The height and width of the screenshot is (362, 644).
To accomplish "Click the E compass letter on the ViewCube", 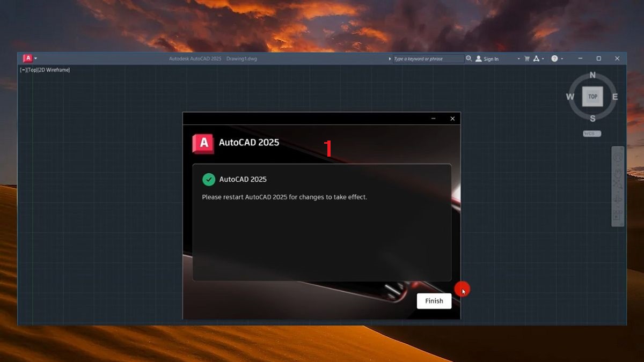I will pyautogui.click(x=615, y=97).
